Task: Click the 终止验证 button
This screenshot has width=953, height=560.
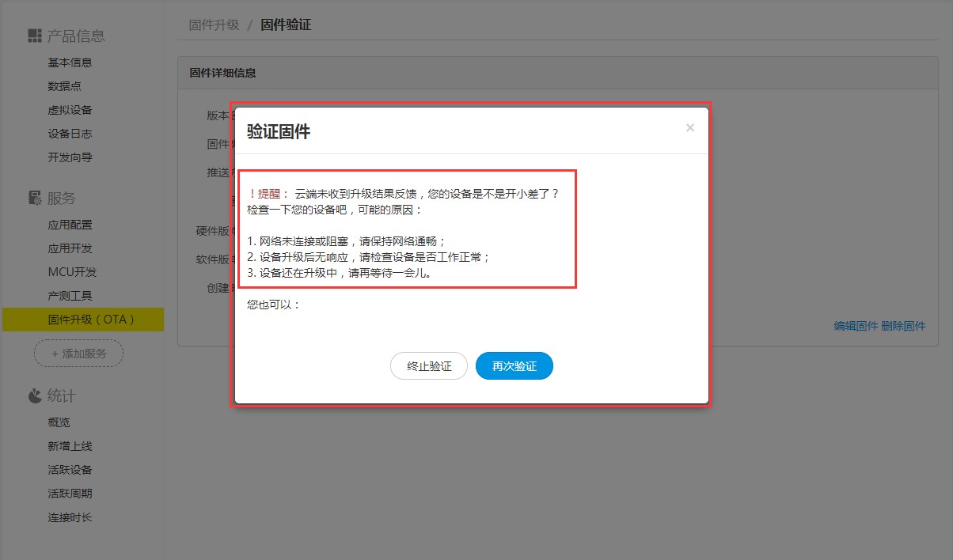Action: [x=429, y=366]
